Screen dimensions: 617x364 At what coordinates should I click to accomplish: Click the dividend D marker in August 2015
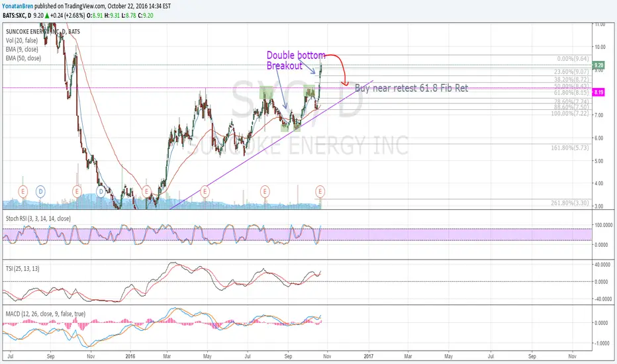pos(40,192)
